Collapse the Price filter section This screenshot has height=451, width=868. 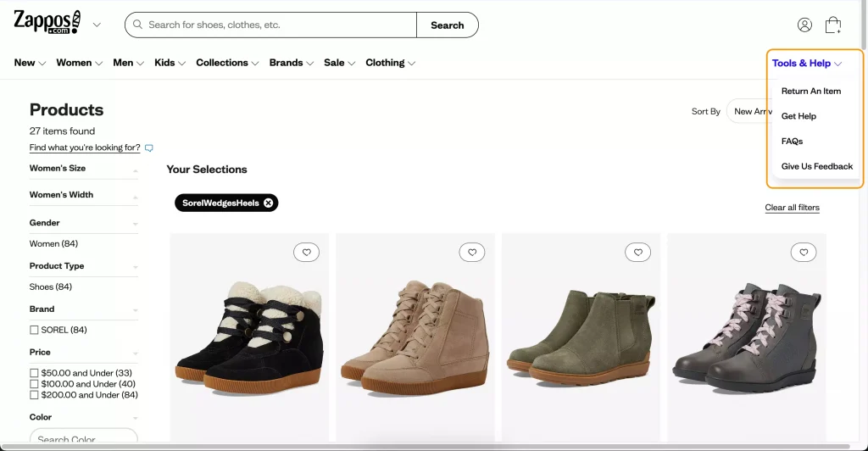[84, 352]
